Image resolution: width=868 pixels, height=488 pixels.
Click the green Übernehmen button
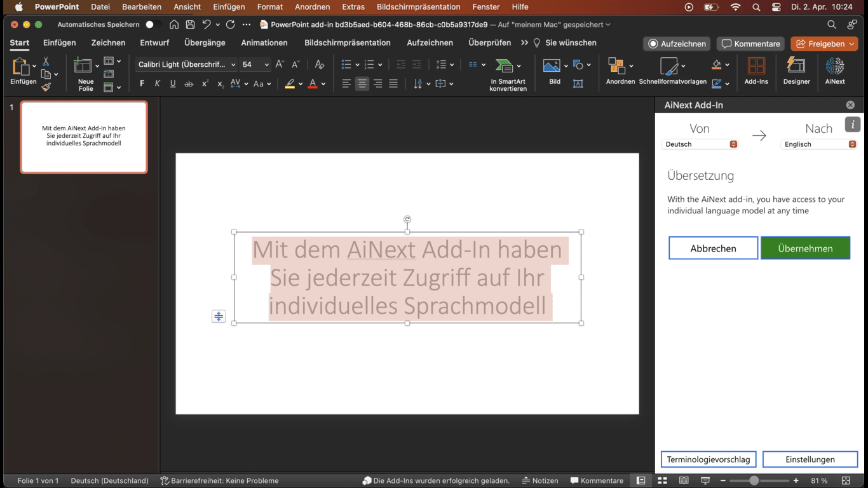[805, 248]
